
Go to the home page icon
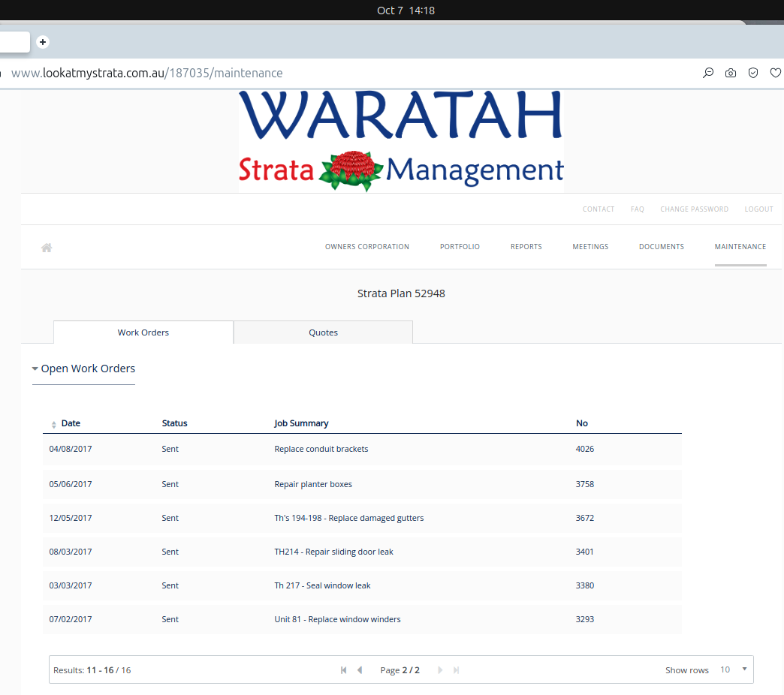[47, 248]
